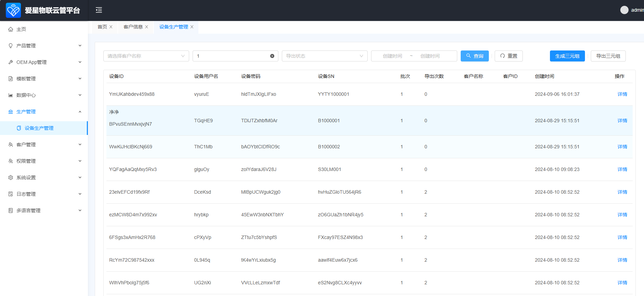
Task: Open the 客户管理 sidebar menu
Action: (x=44, y=145)
